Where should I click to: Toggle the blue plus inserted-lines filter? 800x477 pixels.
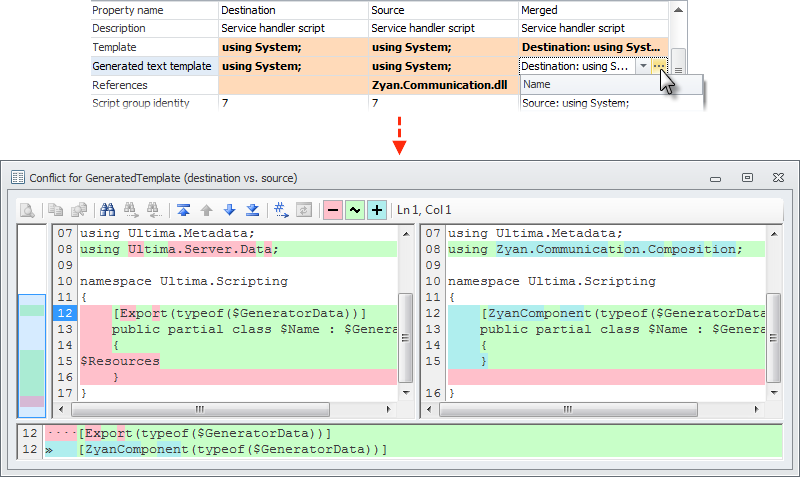377,210
